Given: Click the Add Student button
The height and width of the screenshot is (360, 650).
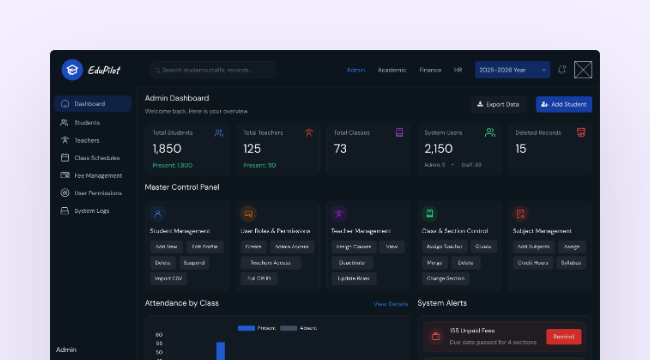Looking at the screenshot, I should coord(564,104).
